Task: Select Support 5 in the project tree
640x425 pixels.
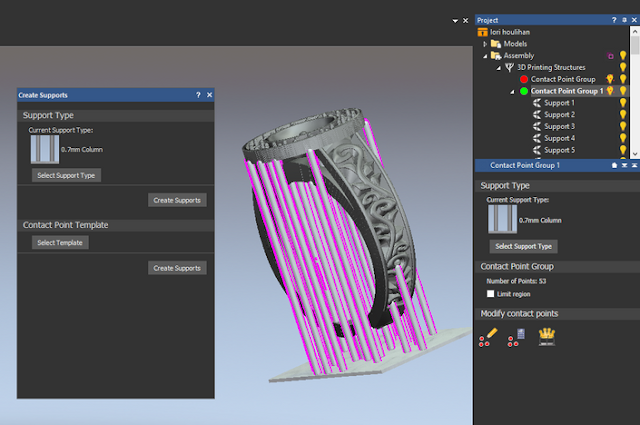Action: click(559, 150)
